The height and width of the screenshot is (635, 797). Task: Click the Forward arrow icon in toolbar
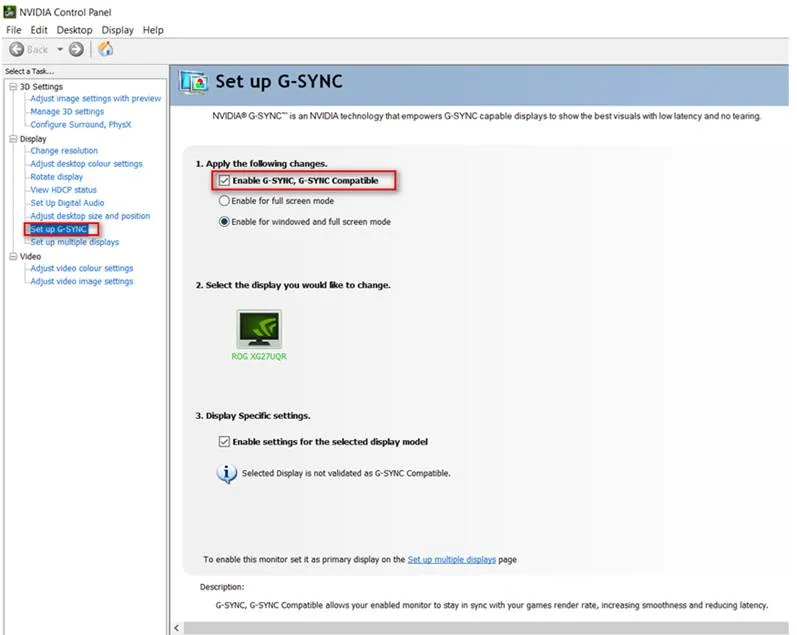click(x=76, y=49)
